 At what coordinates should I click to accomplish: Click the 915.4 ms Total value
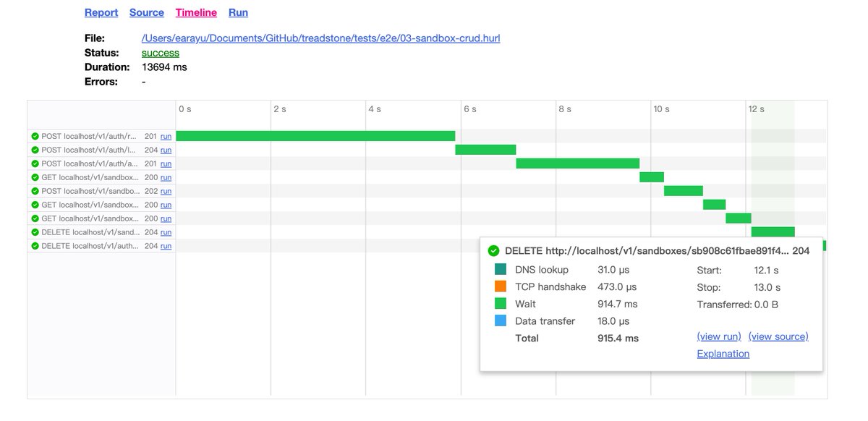click(x=618, y=338)
